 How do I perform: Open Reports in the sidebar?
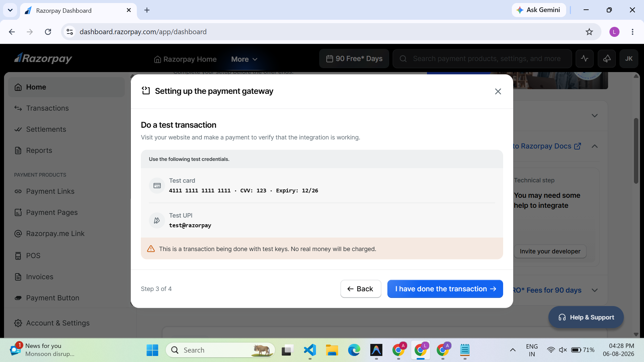click(66, 150)
